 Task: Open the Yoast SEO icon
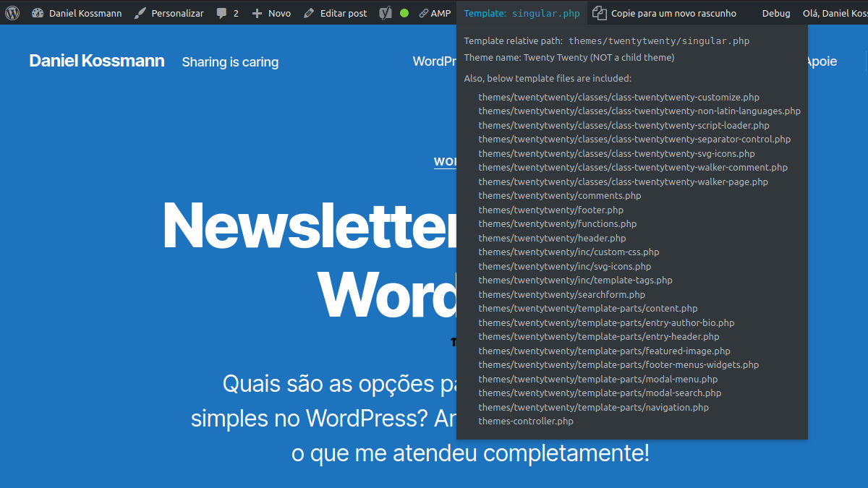coord(386,13)
